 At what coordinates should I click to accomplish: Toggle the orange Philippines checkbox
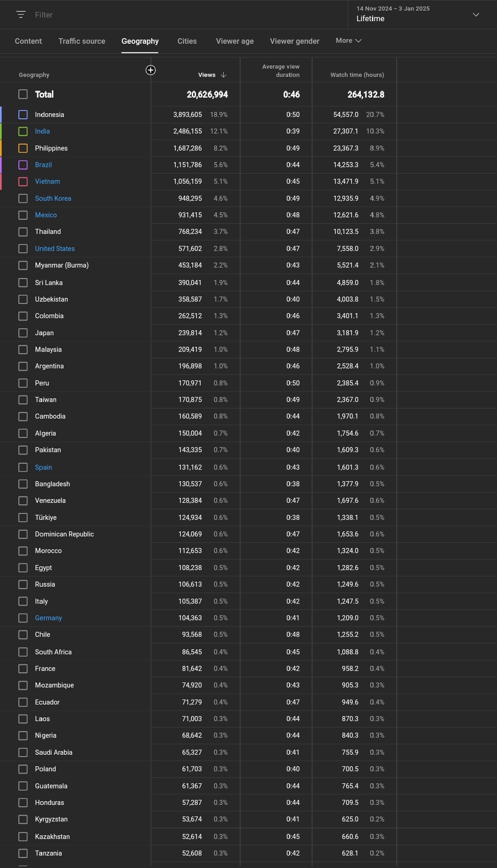23,148
